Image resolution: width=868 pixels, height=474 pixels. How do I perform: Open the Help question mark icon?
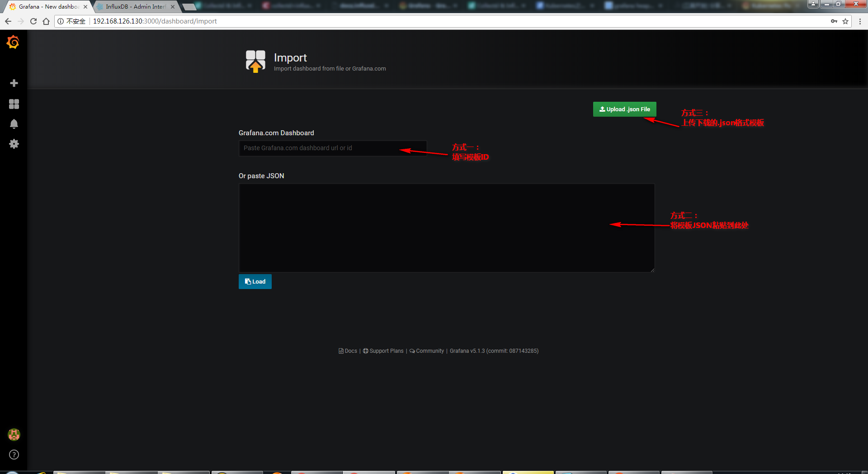(x=14, y=455)
